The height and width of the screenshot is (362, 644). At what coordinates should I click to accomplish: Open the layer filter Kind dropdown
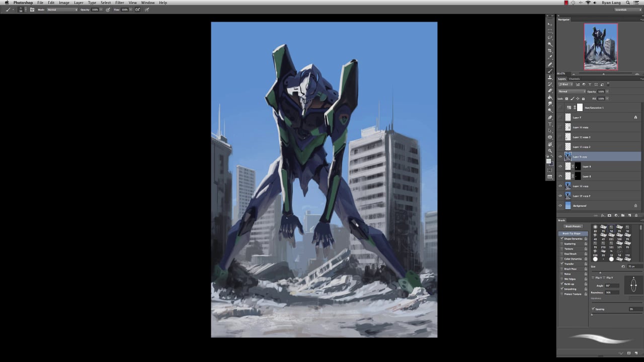pyautogui.click(x=567, y=84)
